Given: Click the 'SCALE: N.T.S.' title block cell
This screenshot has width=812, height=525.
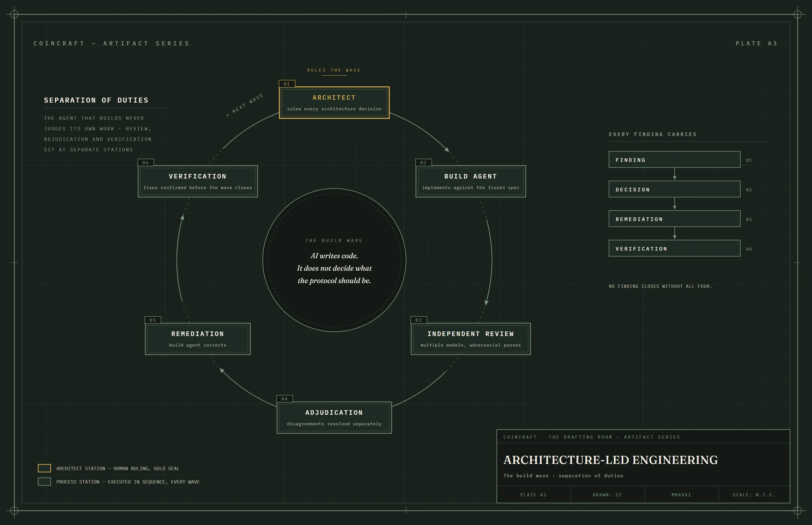Looking at the screenshot, I should coord(754,495).
